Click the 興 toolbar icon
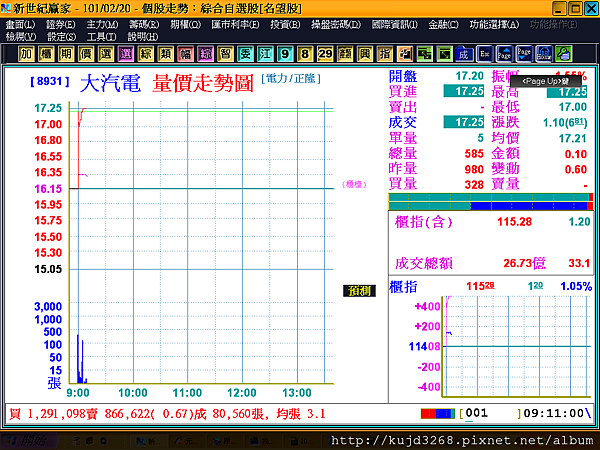The height and width of the screenshot is (450, 600). (364, 54)
